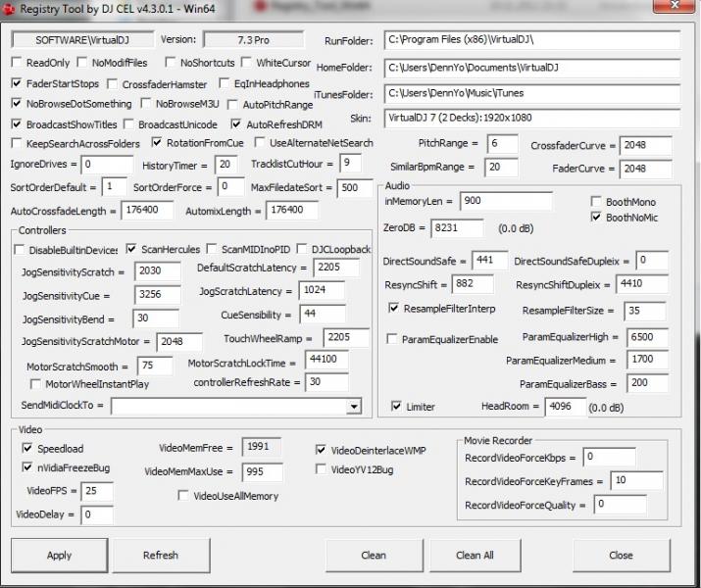
Task: Click the ZeroDB value field
Action: pos(457,228)
